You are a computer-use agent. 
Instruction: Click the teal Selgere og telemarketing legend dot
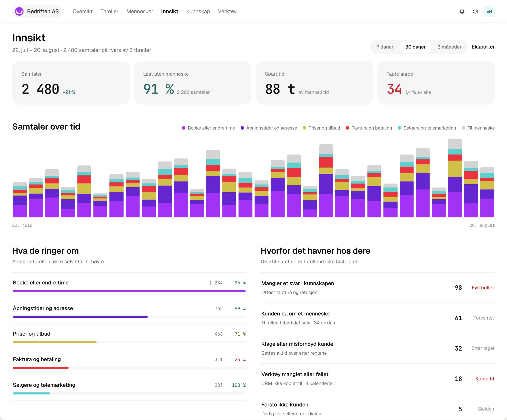coord(399,128)
